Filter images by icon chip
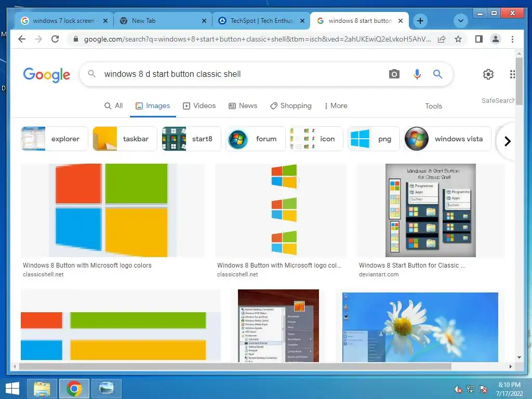This screenshot has height=399, width=532. (x=316, y=139)
